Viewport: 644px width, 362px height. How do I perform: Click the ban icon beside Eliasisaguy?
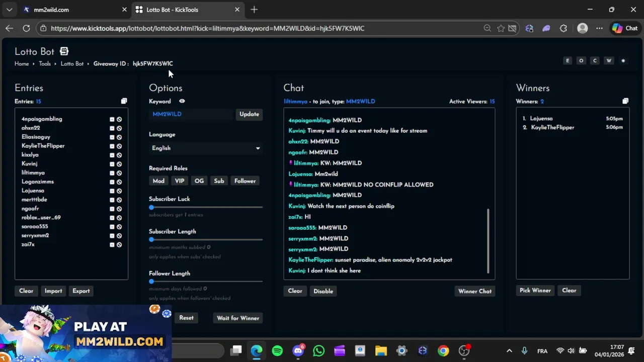click(119, 137)
